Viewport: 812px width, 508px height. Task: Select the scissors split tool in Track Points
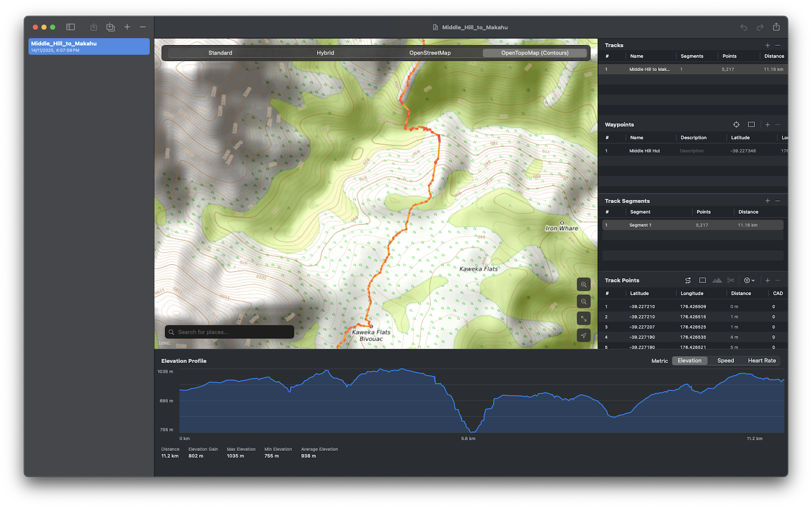tap(731, 280)
